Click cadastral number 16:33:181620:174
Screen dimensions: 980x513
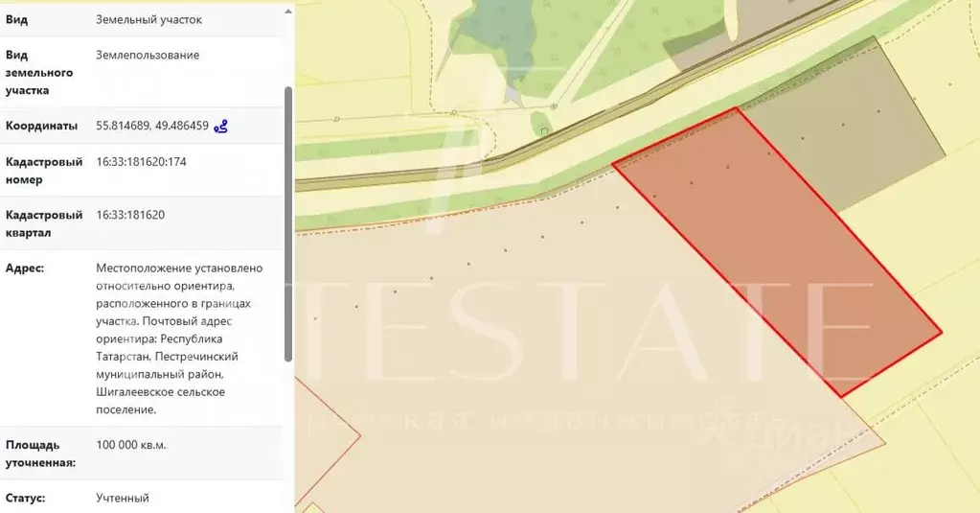point(141,162)
